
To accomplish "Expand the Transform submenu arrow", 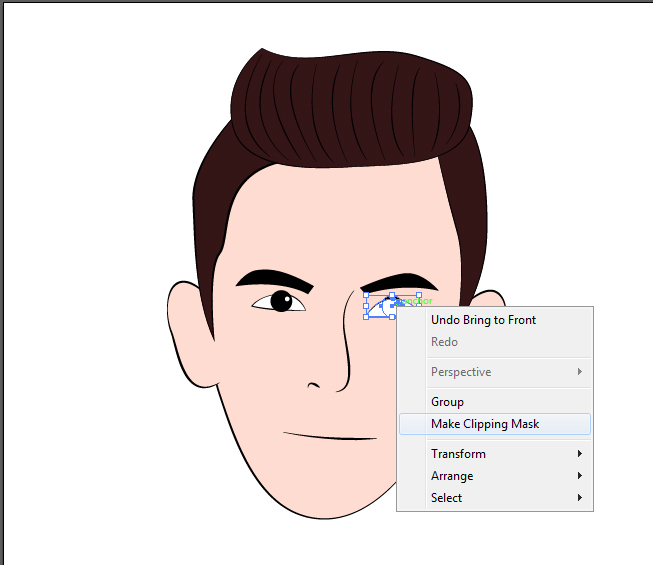I will click(x=580, y=453).
